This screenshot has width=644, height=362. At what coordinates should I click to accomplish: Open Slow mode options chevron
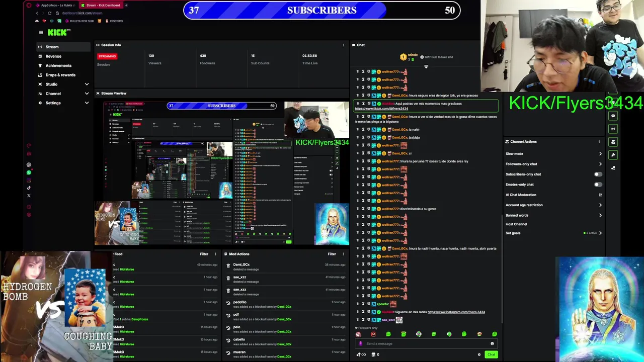[x=600, y=154]
